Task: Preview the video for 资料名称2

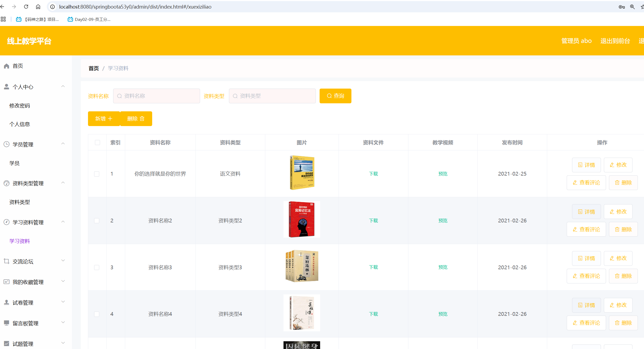Action: [443, 221]
